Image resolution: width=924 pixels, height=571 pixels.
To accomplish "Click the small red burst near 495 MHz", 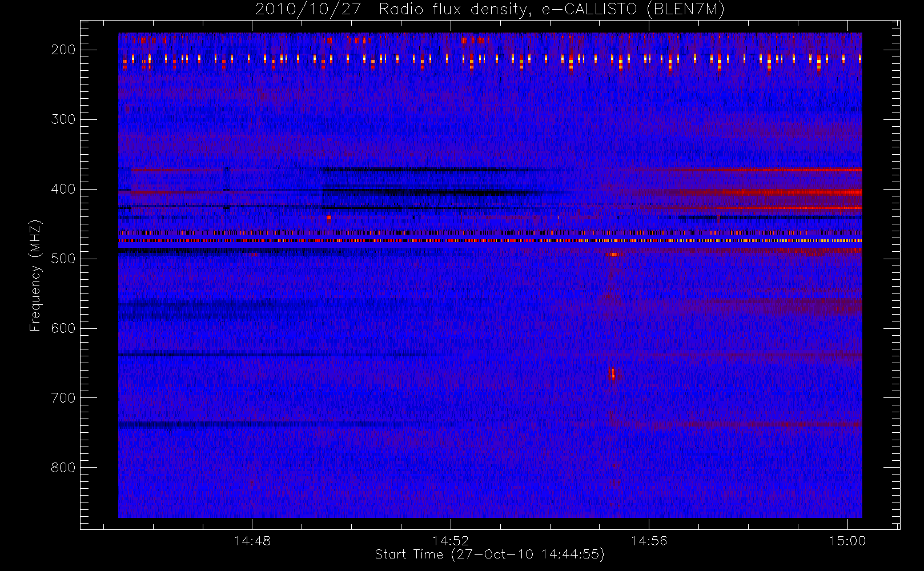I will (x=614, y=254).
